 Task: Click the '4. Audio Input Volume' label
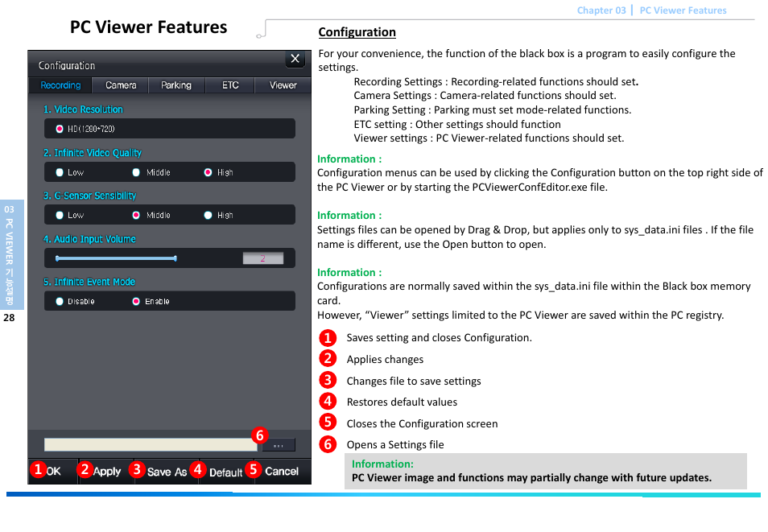(x=89, y=239)
